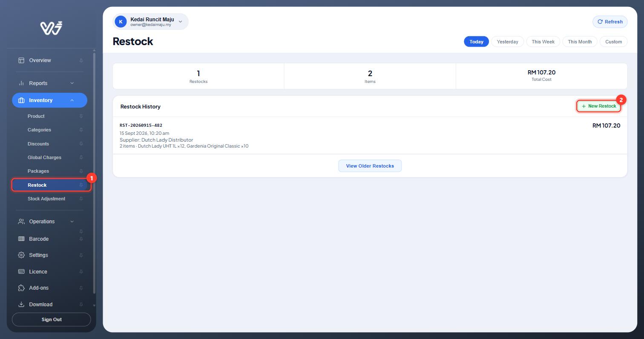This screenshot has height=339, width=644.
Task: Open the Licence page
Action: pyautogui.click(x=38, y=272)
